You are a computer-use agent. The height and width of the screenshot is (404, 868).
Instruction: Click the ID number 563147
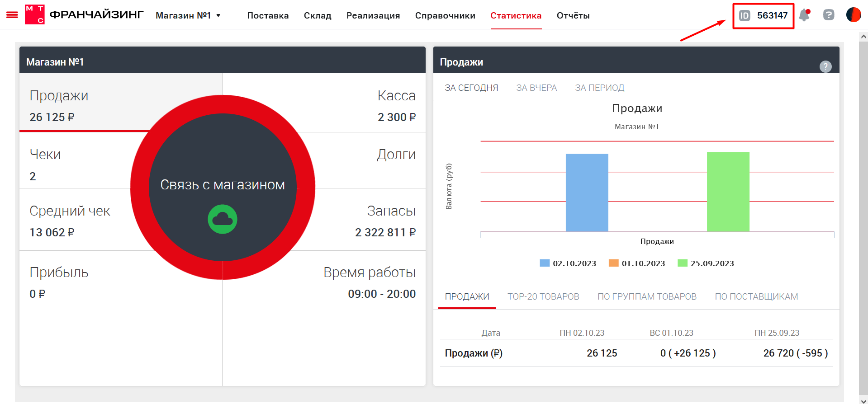pyautogui.click(x=773, y=15)
